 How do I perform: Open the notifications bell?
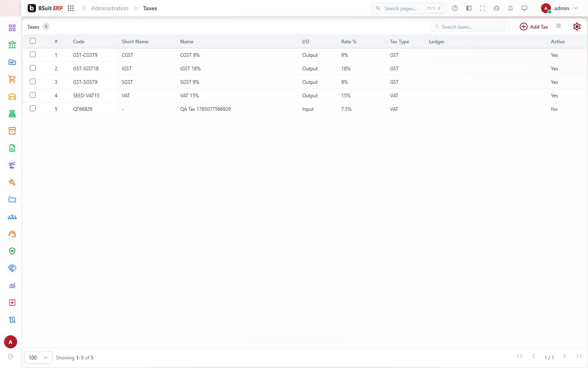click(510, 8)
